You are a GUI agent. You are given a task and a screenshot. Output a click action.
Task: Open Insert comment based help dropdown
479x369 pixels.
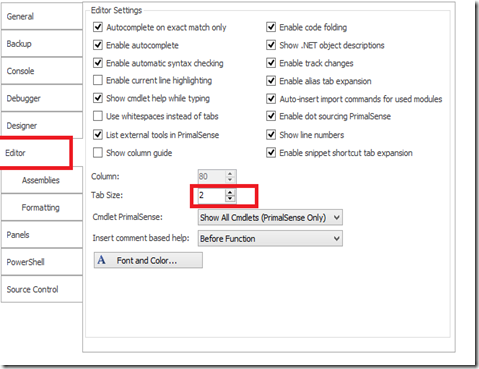pyautogui.click(x=270, y=239)
